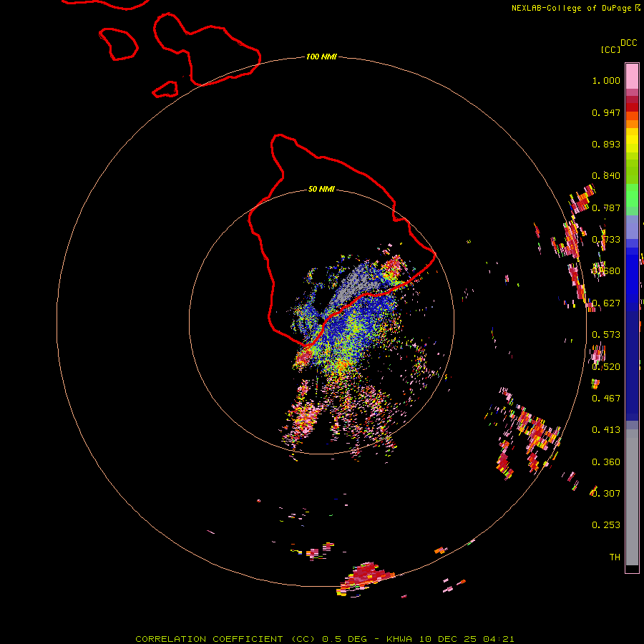
Task: Select the 0.680 legend value
Action: pyautogui.click(x=606, y=271)
